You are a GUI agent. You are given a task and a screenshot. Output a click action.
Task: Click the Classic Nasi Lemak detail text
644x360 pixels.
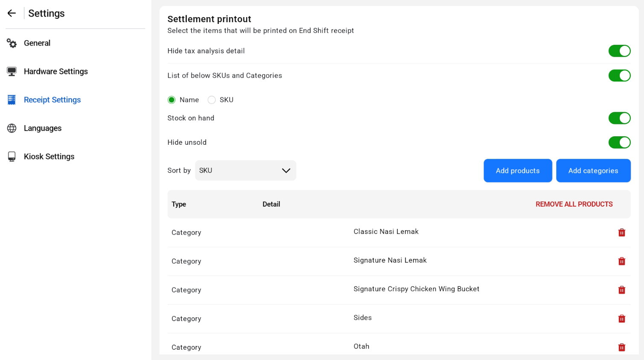pyautogui.click(x=386, y=231)
